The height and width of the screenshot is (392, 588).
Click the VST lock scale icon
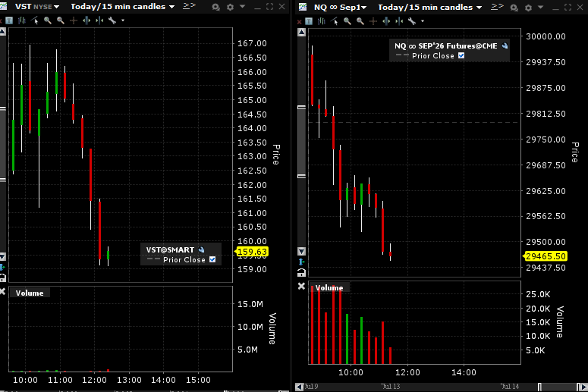point(2,278)
